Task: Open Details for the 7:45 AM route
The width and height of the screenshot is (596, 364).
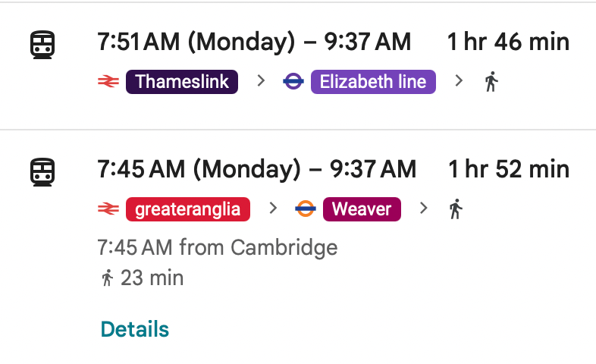Action: pos(134,329)
